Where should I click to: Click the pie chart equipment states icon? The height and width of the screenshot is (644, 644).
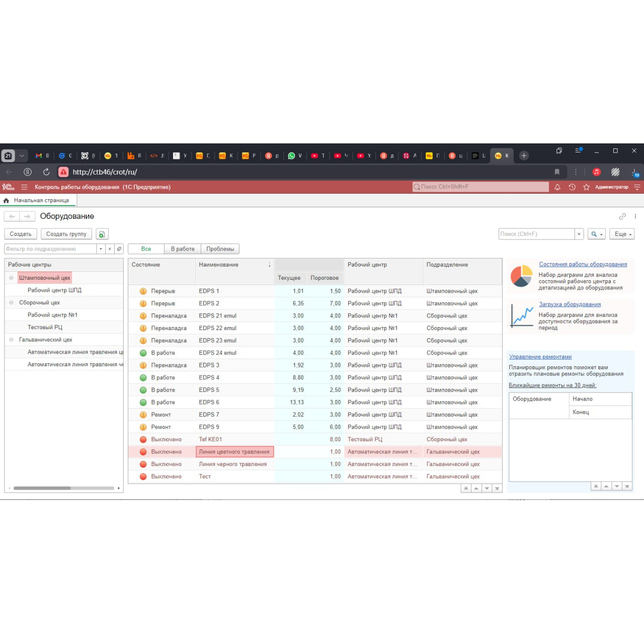[521, 276]
